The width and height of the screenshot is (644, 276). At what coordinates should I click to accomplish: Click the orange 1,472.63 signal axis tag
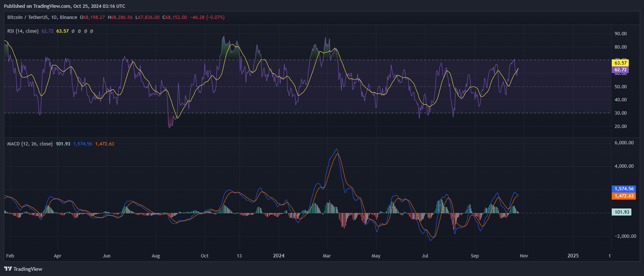click(x=624, y=196)
